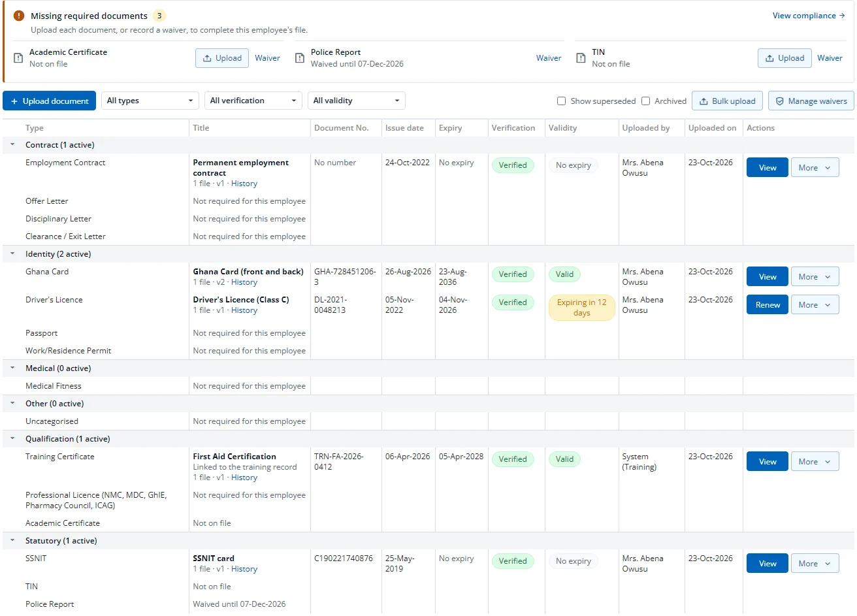The image size is (857, 616).
Task: Open History for Driver's Licence
Action: [x=244, y=310]
